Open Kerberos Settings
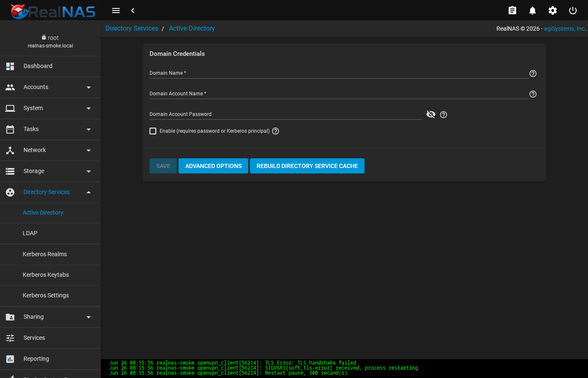Viewport: 588px width, 378px height. coord(50,295)
